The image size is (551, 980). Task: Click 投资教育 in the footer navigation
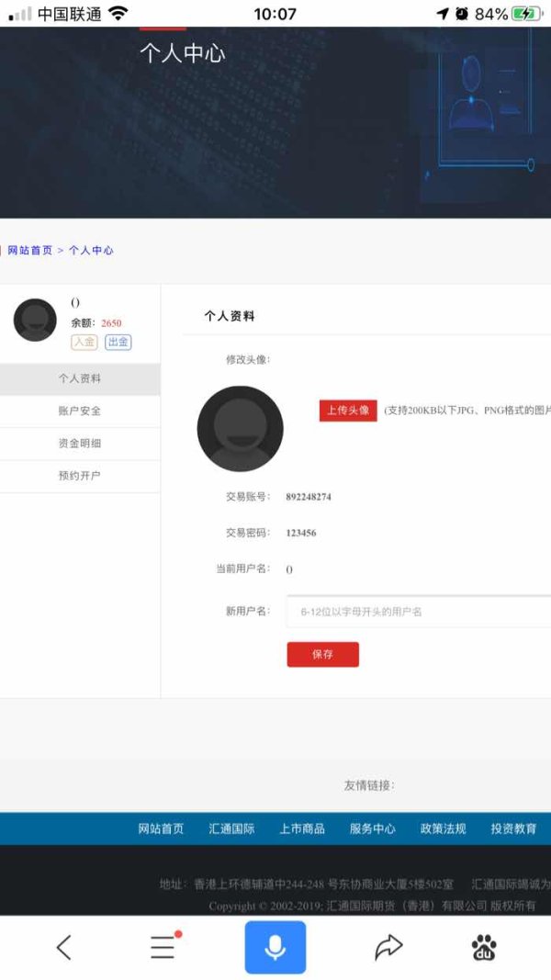click(513, 829)
